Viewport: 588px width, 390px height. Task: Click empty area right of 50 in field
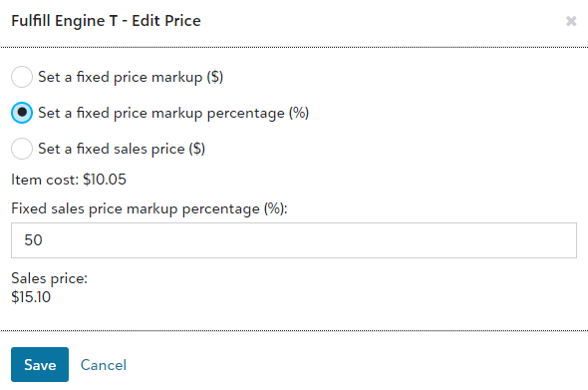(309, 240)
